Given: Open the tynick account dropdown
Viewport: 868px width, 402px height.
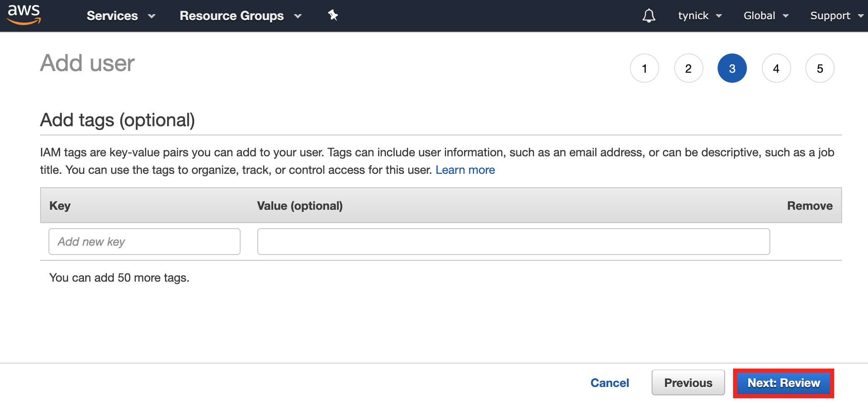Looking at the screenshot, I should [x=700, y=16].
